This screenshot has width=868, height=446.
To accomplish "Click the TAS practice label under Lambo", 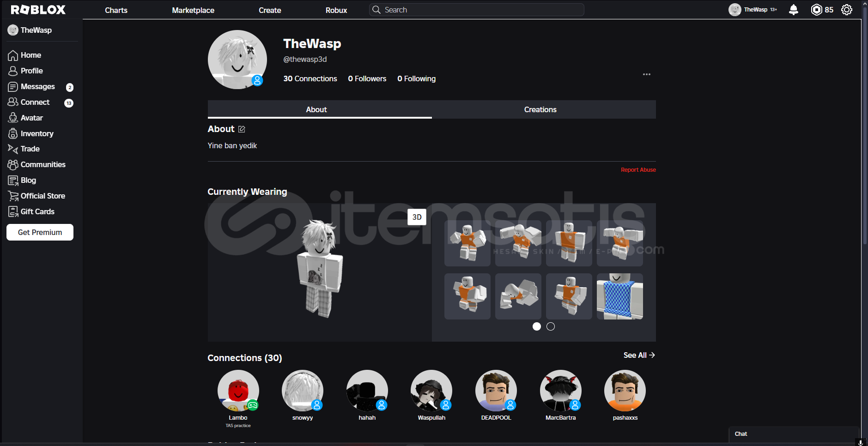I will click(238, 426).
